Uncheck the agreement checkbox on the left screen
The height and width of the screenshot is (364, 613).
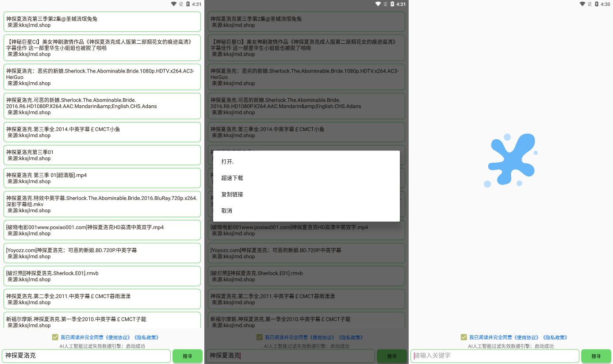[x=55, y=337]
